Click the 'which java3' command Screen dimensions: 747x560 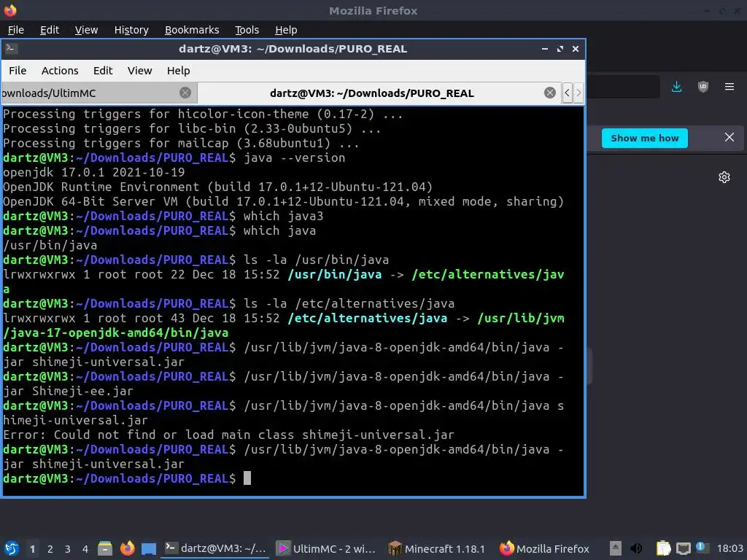284,216
